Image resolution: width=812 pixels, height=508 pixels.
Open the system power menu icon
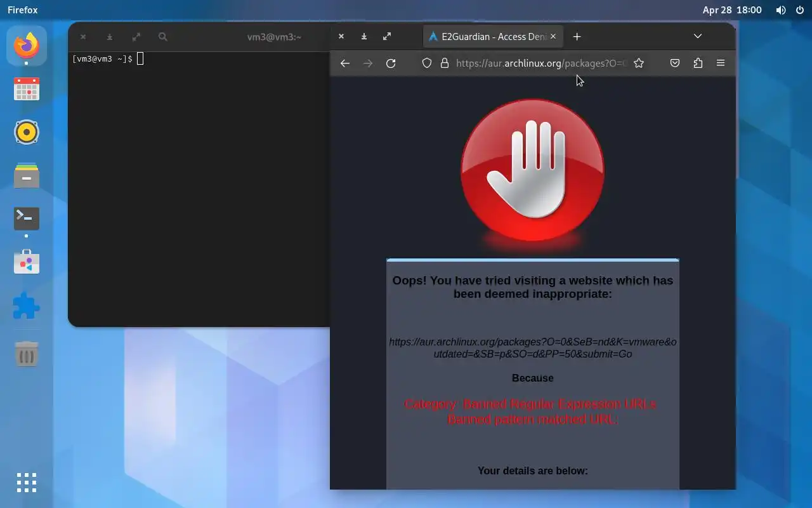[799, 10]
